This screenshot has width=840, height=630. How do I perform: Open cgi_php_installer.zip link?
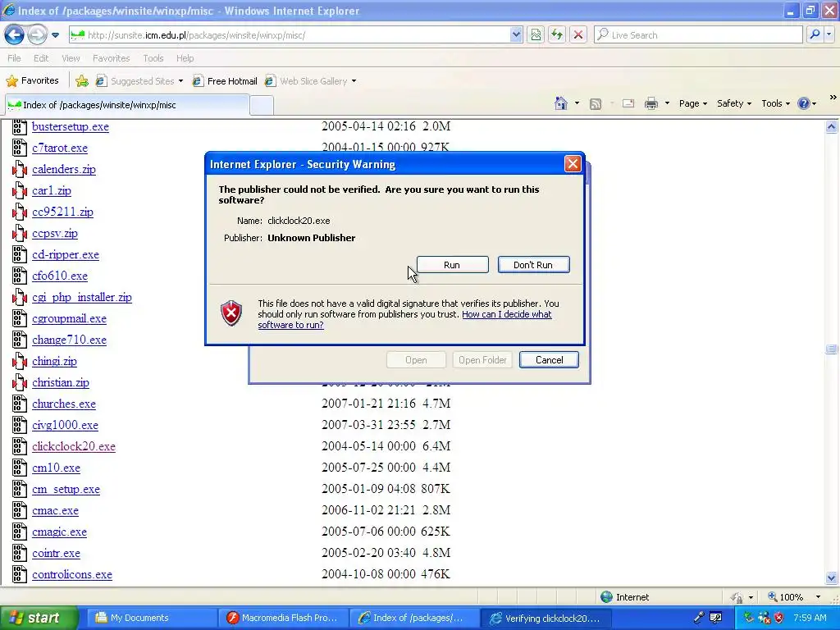click(x=82, y=297)
